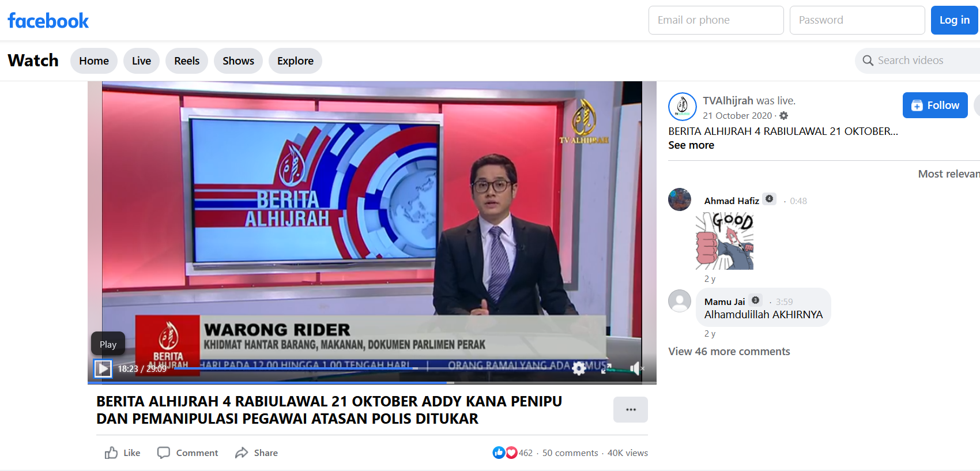Viewport: 980px width, 471px height.
Task: Expand the description with See more
Action: click(691, 145)
